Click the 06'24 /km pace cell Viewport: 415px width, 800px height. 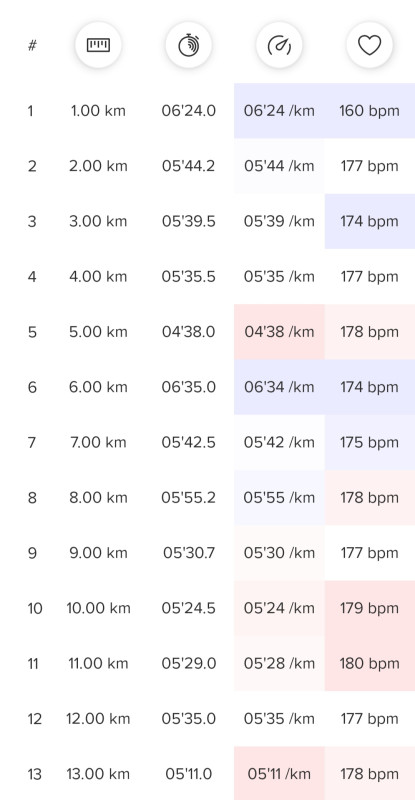[279, 111]
